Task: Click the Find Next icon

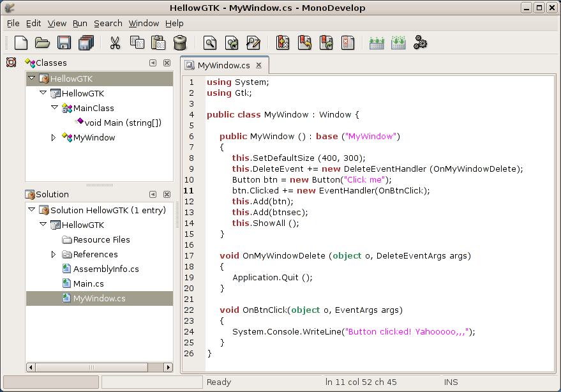Action: pos(232,43)
